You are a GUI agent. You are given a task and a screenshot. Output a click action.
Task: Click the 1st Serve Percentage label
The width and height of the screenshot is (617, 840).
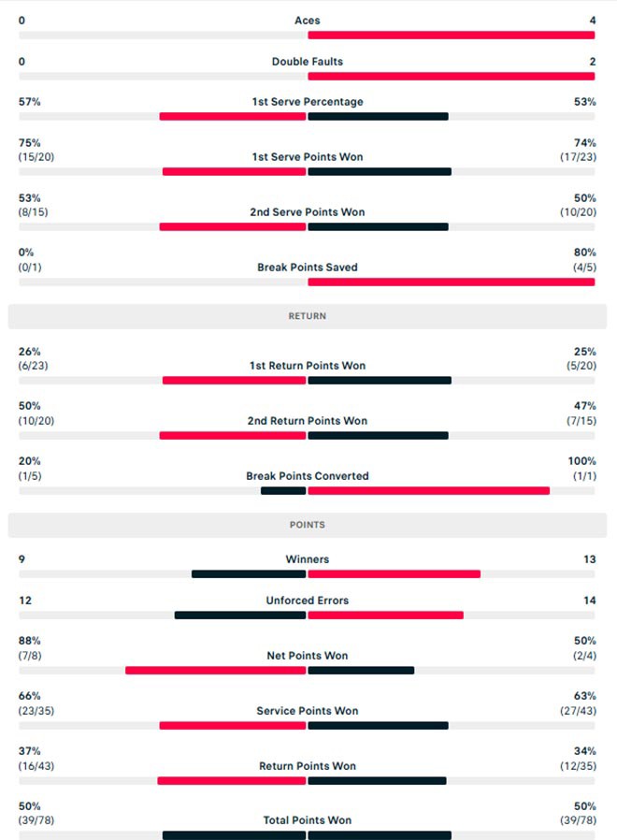point(308,102)
